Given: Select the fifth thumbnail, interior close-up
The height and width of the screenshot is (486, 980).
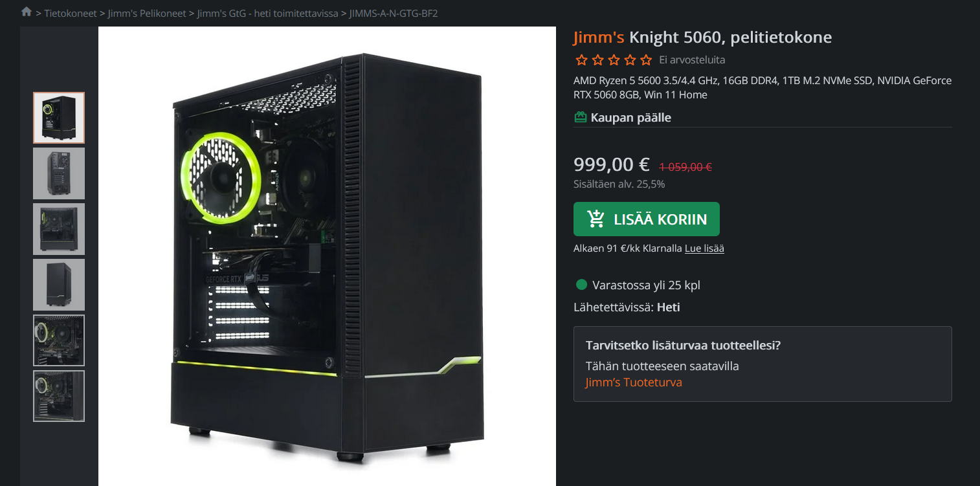Looking at the screenshot, I should coord(59,340).
